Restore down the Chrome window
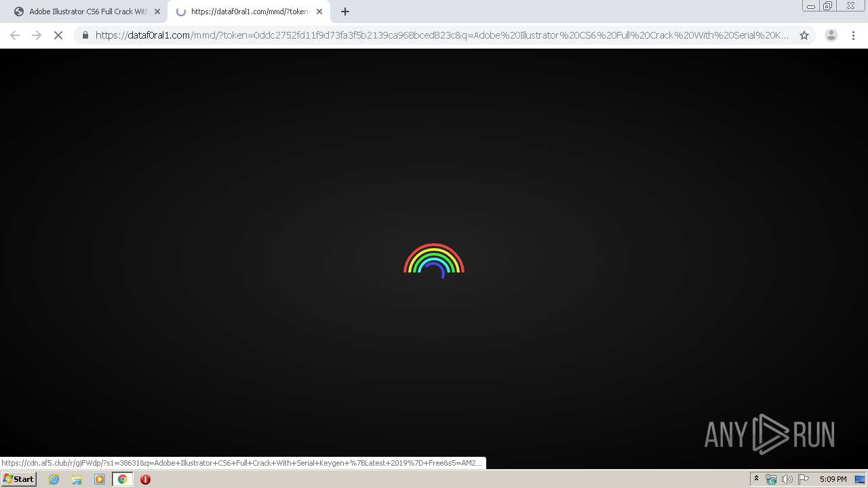 [x=828, y=6]
